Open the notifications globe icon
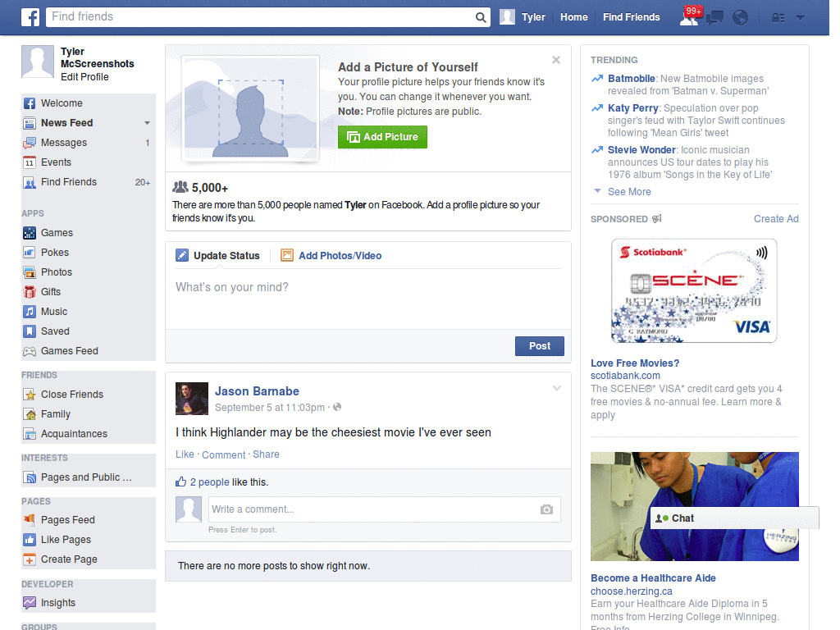This screenshot has height=630, width=840. (x=741, y=18)
